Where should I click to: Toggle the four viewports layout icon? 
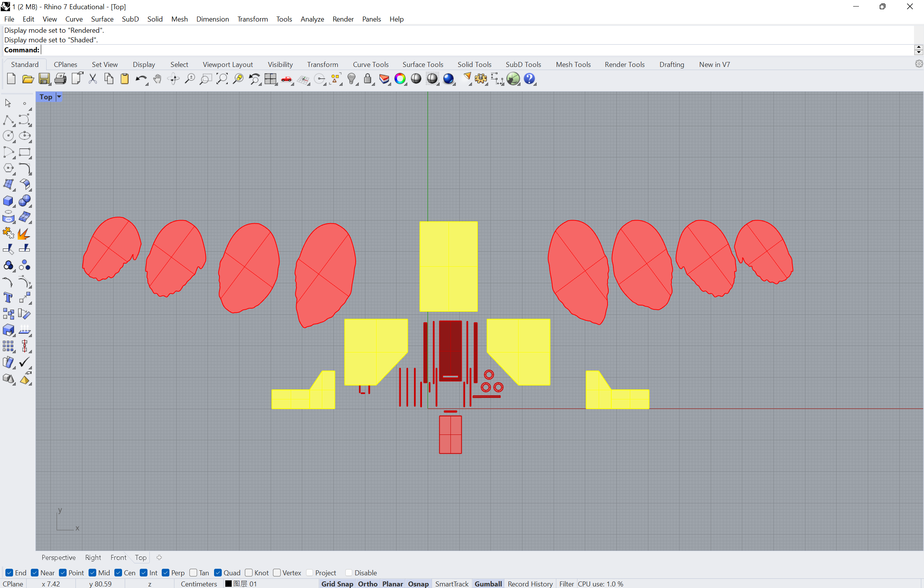(x=270, y=79)
